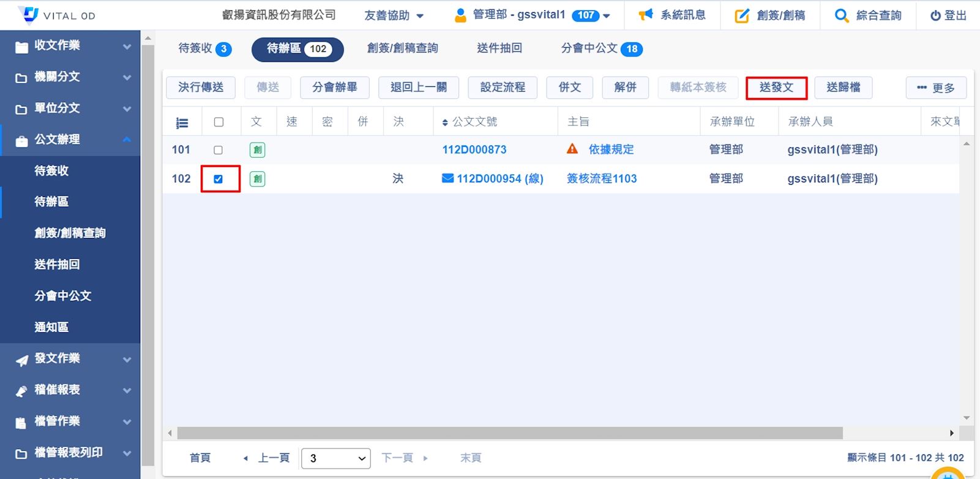Screen dimensions: 980x479
Task: Click the 送發文 button
Action: (x=776, y=87)
